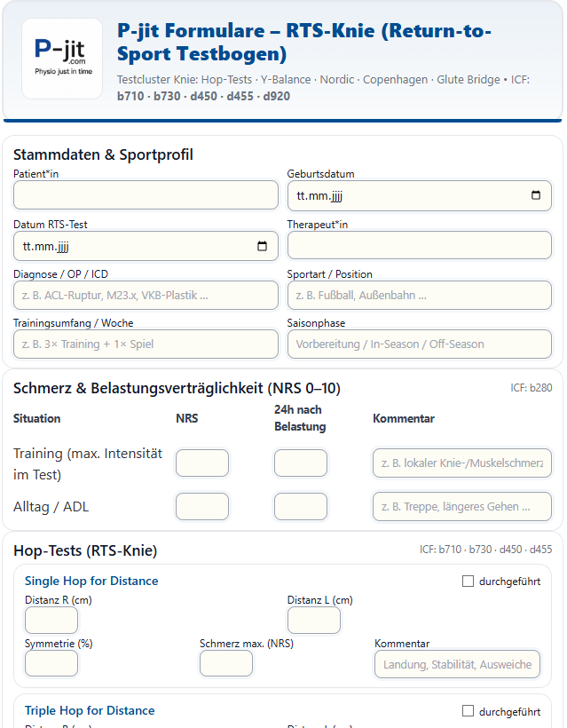Focus the Therapeut*in input field
The height and width of the screenshot is (728, 567).
[x=420, y=245]
